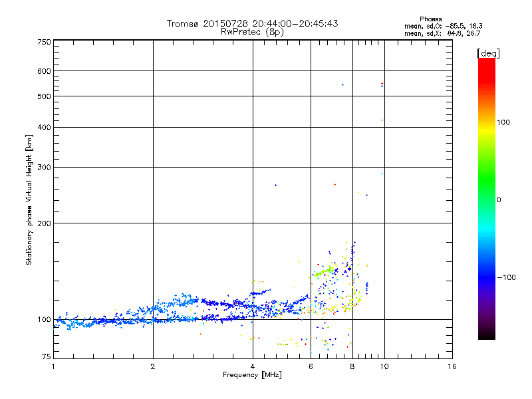Click the vertical phase colorbar
Image resolution: width=532 pixels, height=399 pixels.
tap(487, 198)
